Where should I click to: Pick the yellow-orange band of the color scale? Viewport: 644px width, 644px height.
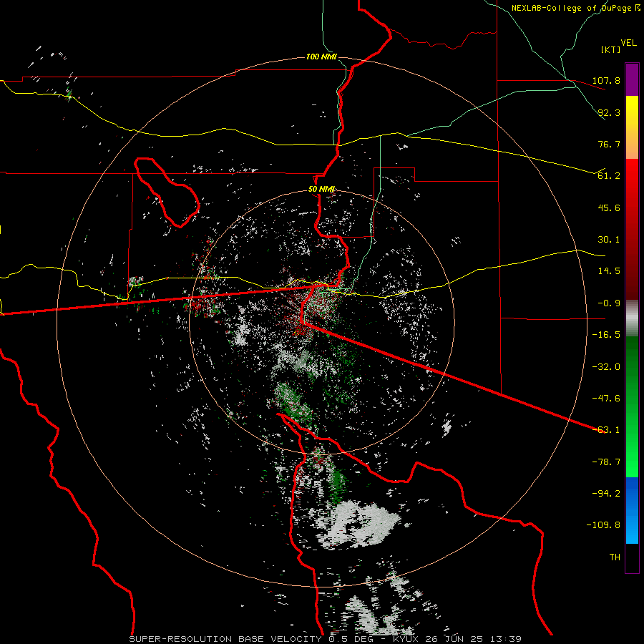(x=632, y=127)
